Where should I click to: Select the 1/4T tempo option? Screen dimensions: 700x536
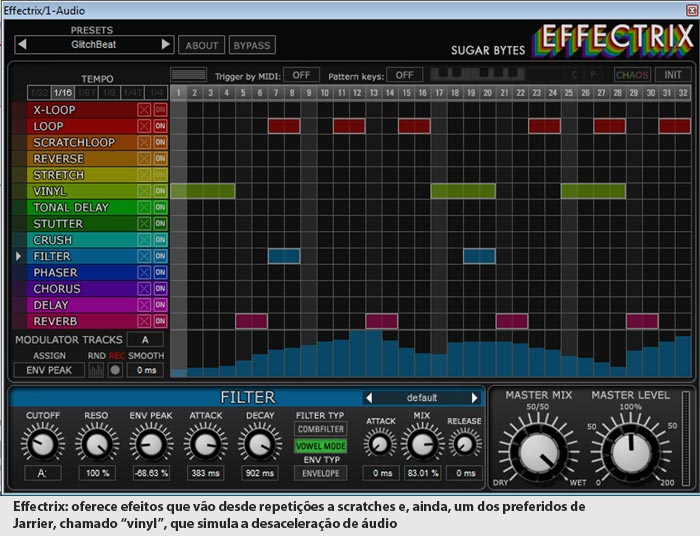coord(133,93)
